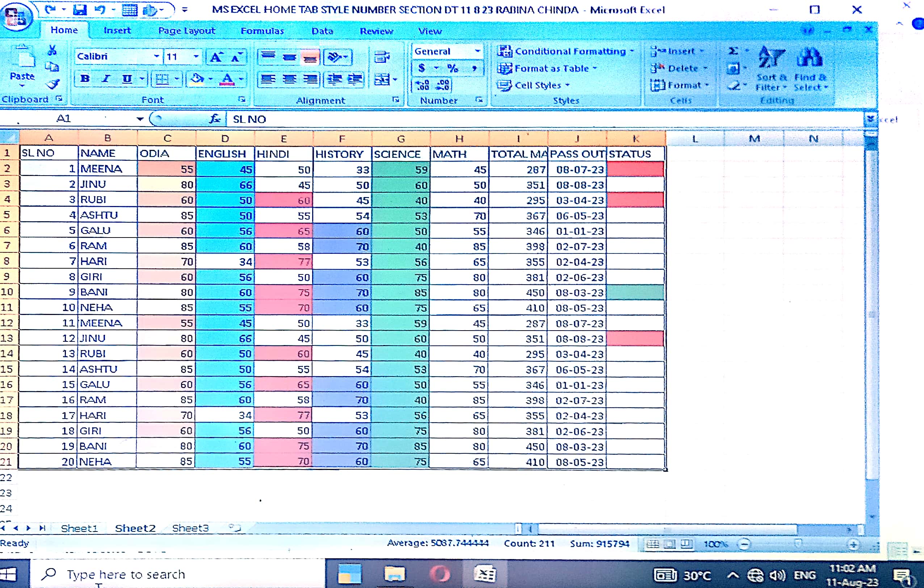Click the Grow Font icon

click(x=216, y=57)
